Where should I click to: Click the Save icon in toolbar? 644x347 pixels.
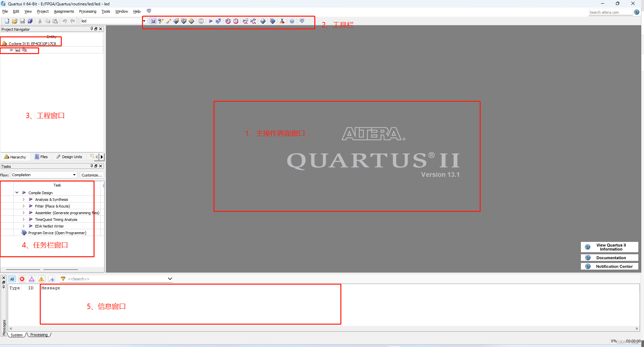[22, 21]
